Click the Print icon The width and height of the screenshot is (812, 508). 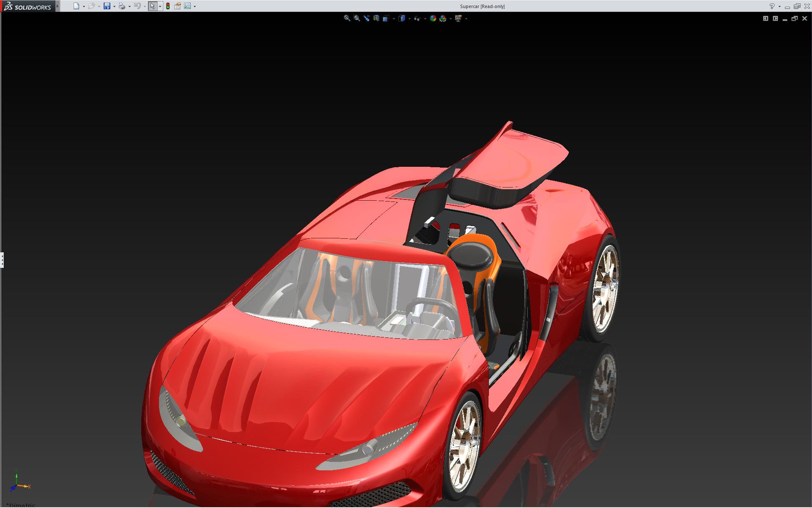(122, 6)
